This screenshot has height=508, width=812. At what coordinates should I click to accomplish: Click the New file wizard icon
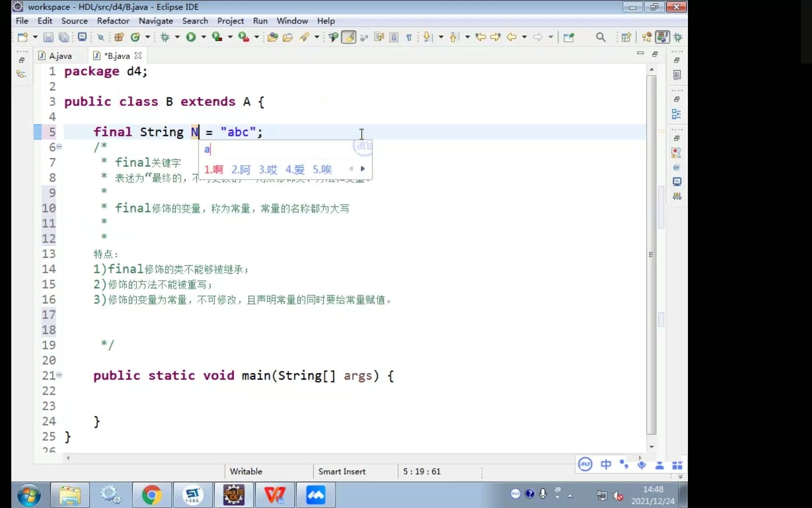pos(22,37)
